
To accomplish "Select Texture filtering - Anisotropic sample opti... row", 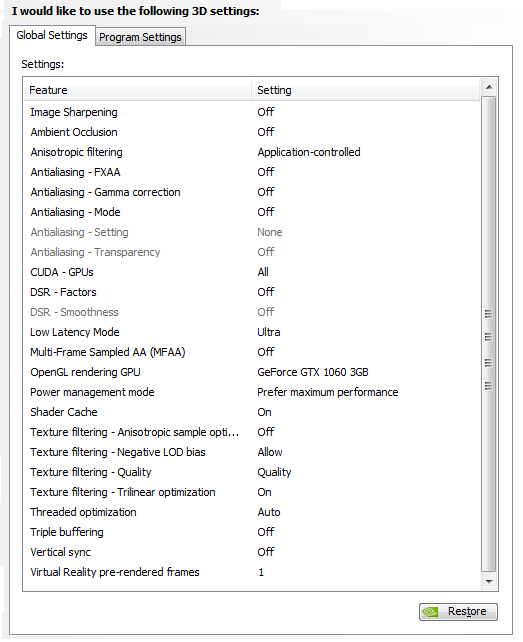I will coord(251,432).
